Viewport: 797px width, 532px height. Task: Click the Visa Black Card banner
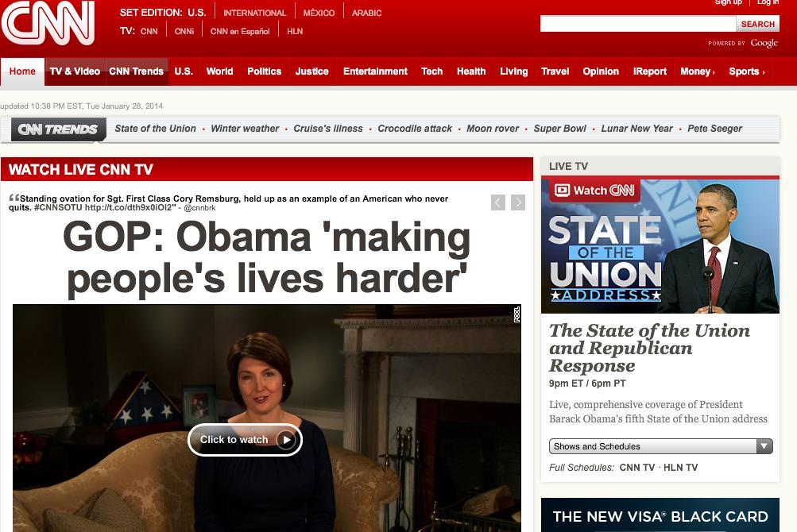point(660,515)
